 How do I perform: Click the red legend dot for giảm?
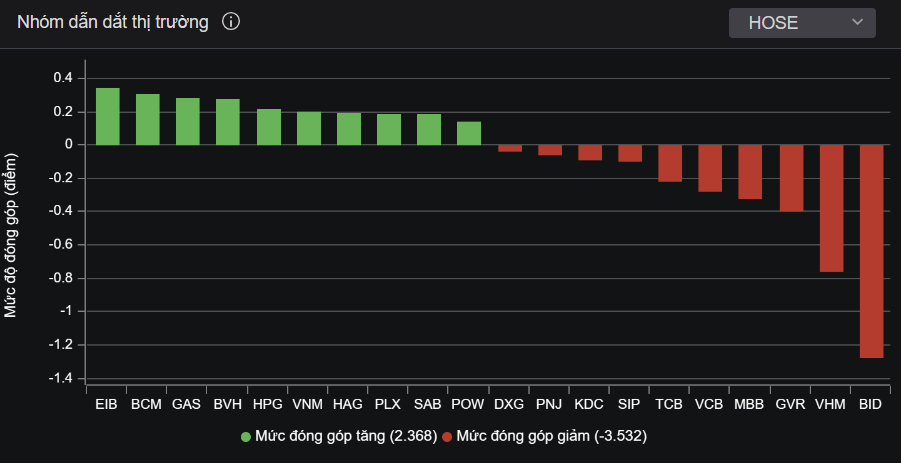[x=447, y=437]
